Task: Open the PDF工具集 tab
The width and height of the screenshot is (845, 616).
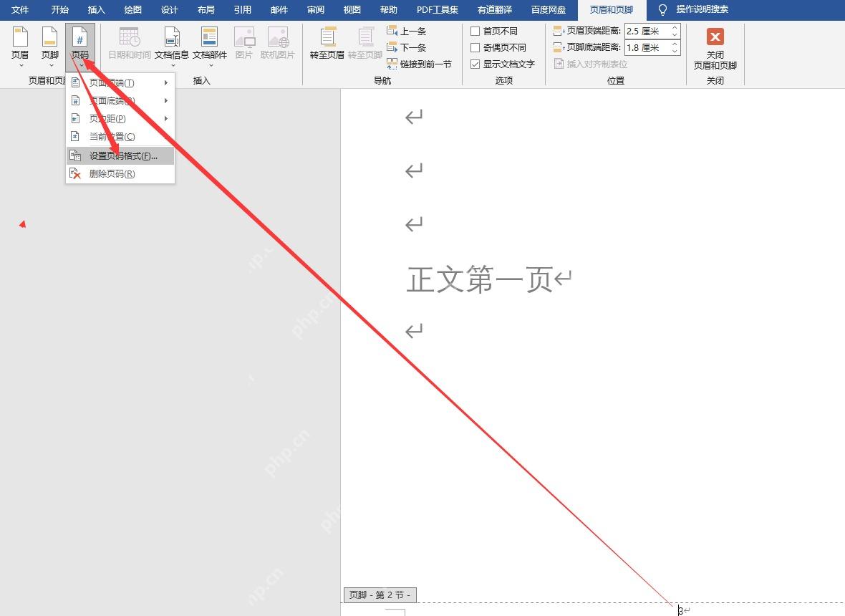Action: (x=438, y=10)
